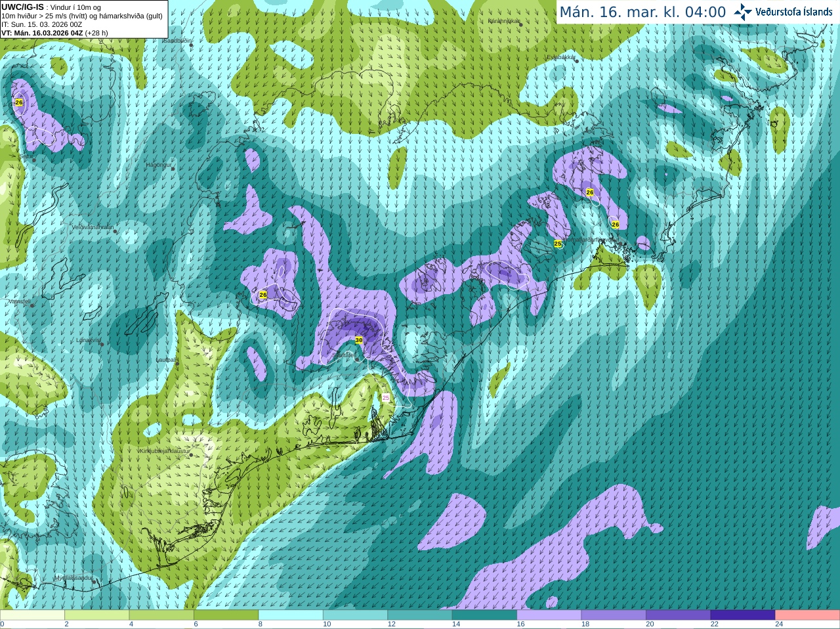Click the yellow 25 gust marker
The width and height of the screenshot is (840, 629).
558,244
